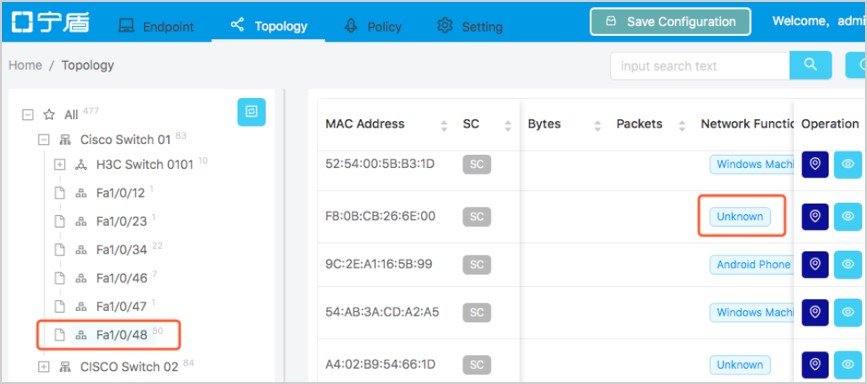Click location pin for A4:02:B9:54:66:1D
Viewport: 867px width, 384px height.
[x=815, y=365]
